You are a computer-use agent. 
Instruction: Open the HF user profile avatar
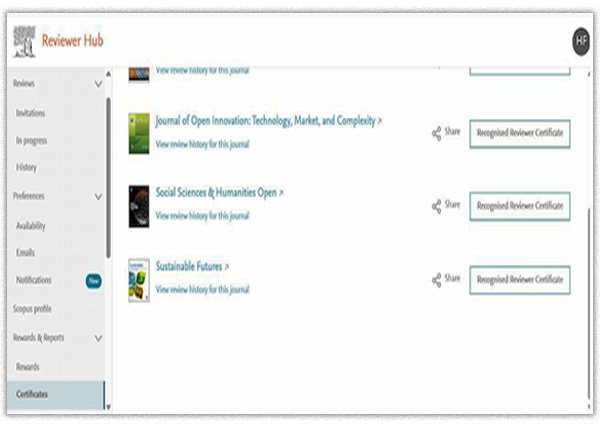point(581,40)
